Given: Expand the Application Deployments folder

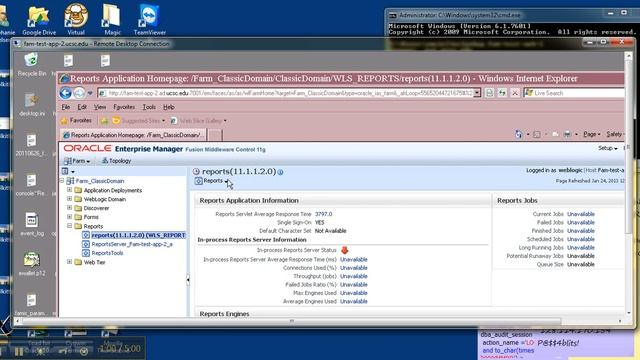Looking at the screenshot, I should [69, 190].
